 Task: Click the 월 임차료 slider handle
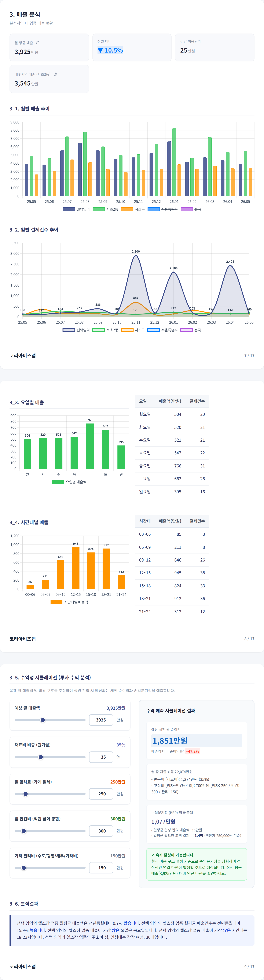pos(26,794)
